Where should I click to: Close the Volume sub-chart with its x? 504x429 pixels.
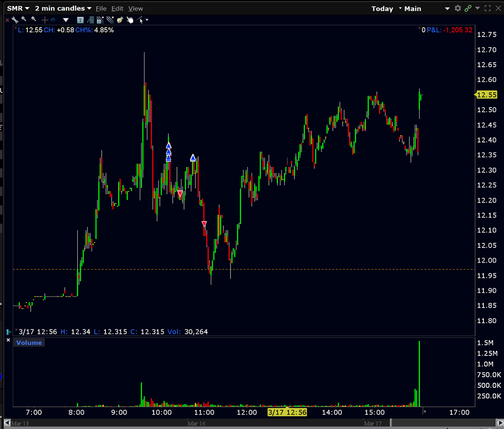point(8,340)
